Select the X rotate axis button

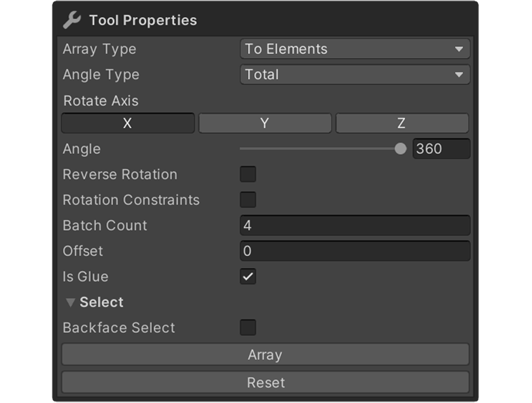tap(128, 123)
